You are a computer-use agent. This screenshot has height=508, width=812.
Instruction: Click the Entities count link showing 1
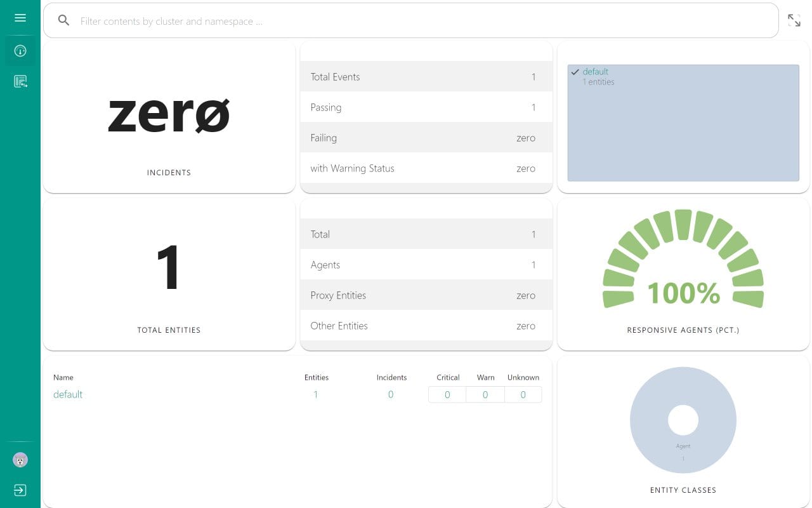click(x=316, y=394)
